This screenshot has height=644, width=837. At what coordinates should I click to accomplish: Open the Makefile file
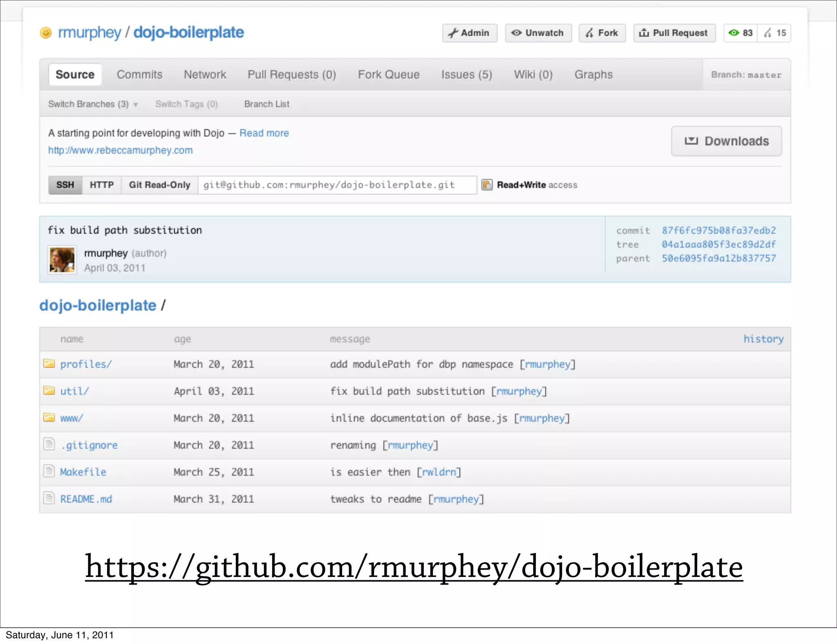pos(83,472)
